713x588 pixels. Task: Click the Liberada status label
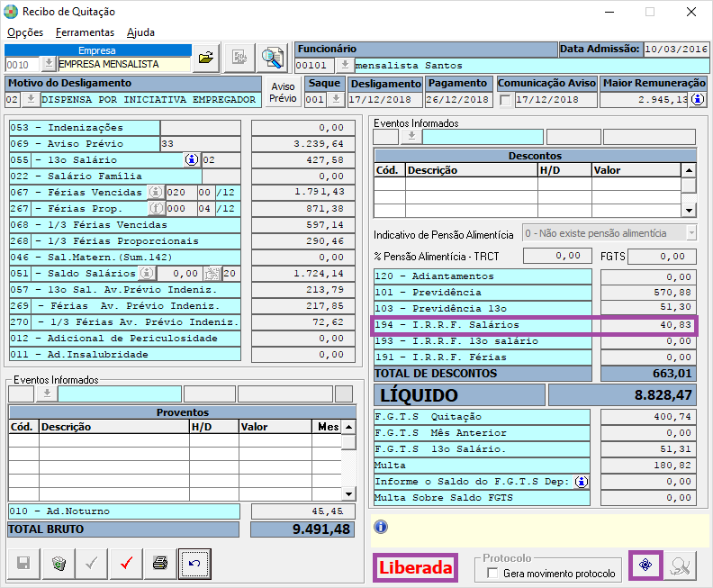click(x=416, y=567)
